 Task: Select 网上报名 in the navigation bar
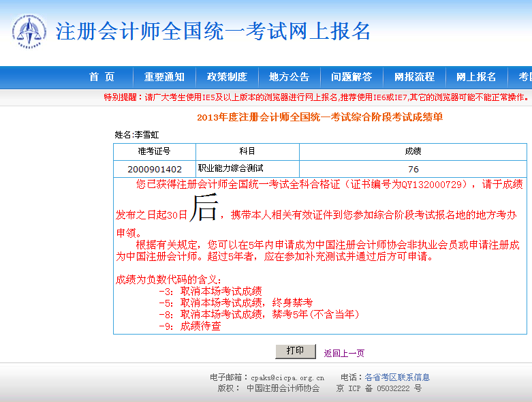pyautogui.click(x=476, y=77)
